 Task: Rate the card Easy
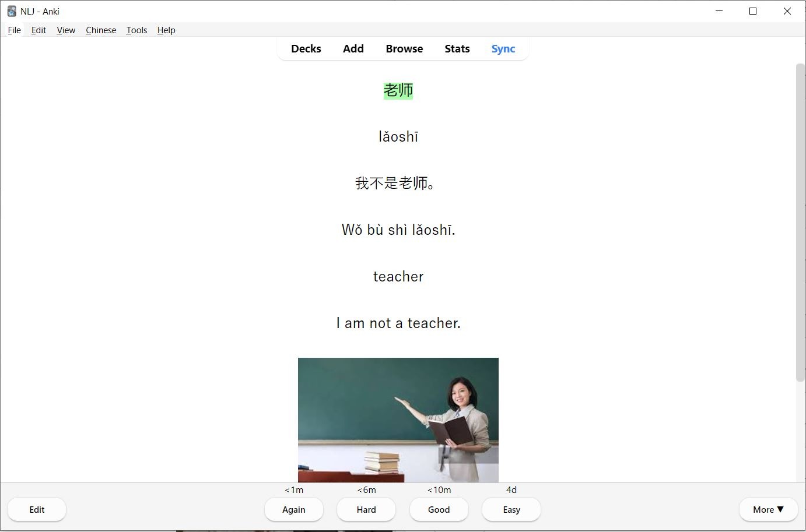pos(511,510)
